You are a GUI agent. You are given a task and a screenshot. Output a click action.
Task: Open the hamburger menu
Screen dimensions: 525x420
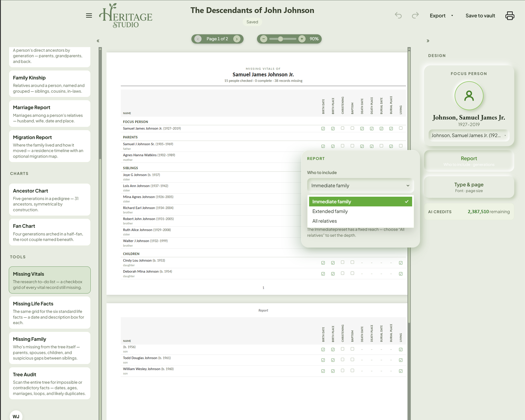tap(89, 15)
